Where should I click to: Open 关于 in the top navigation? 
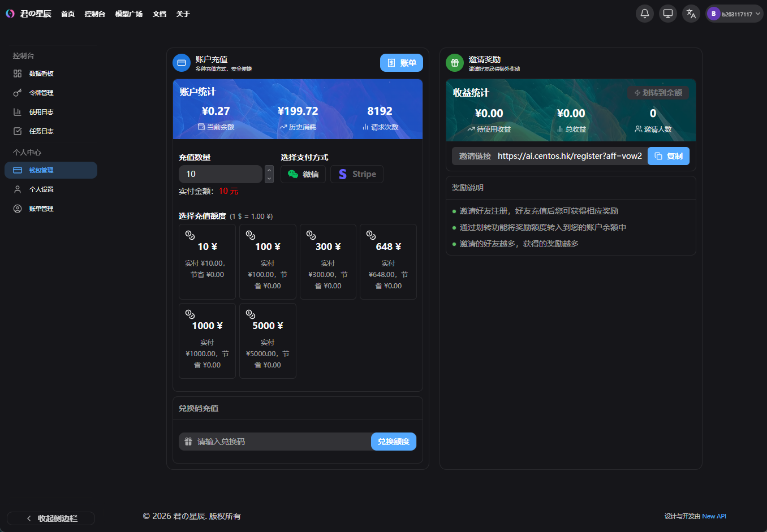click(x=183, y=14)
